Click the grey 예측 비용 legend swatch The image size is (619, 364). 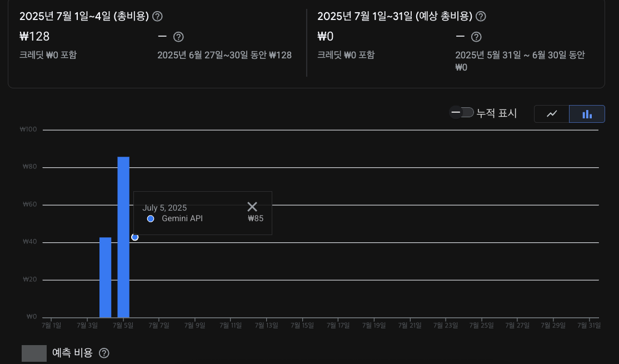[34, 353]
